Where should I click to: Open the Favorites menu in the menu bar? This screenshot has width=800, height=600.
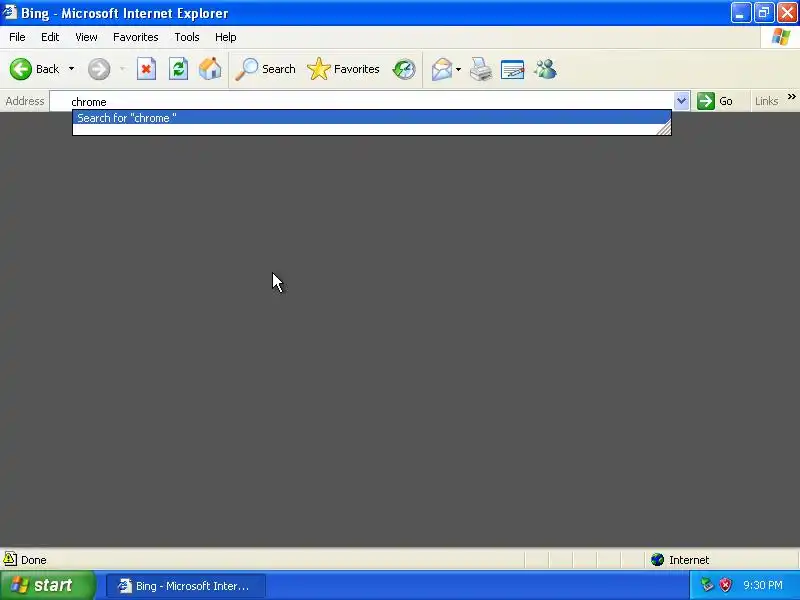(x=136, y=37)
